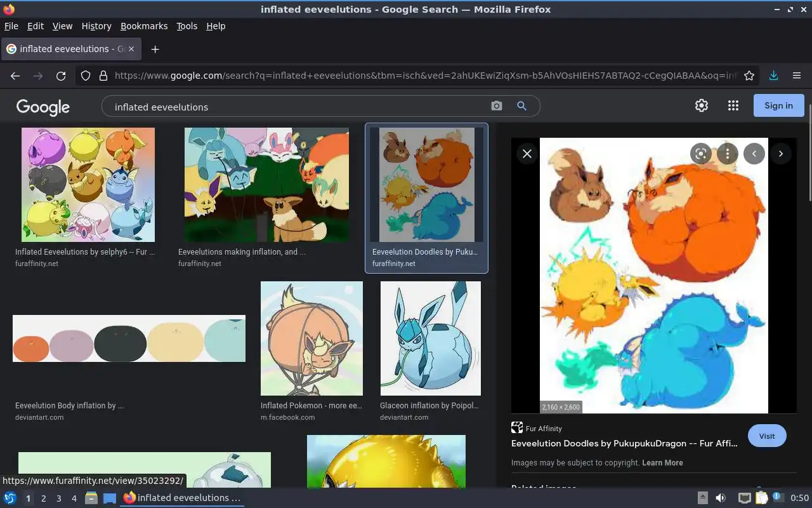Click the taskbar volume speaker icon
Viewport: 812px width, 508px height.
coord(721,498)
